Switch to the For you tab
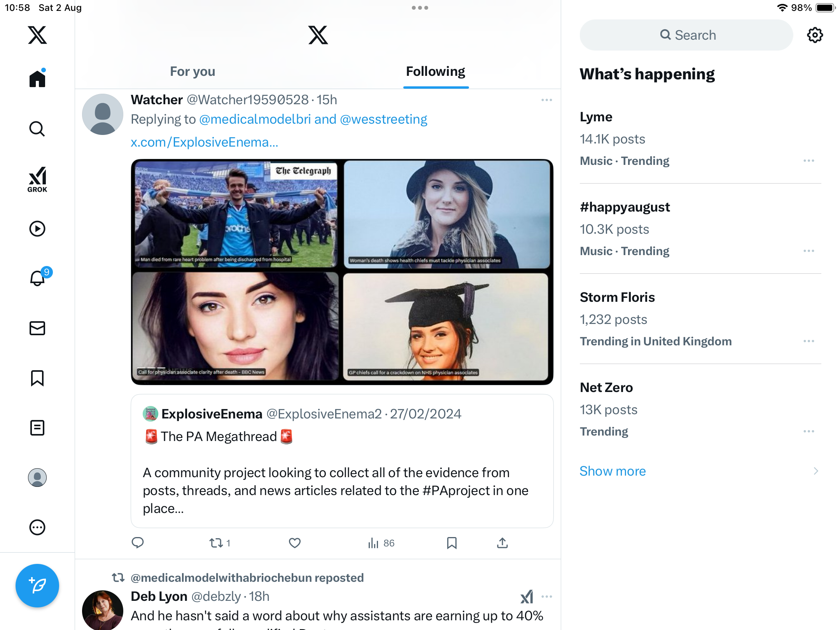This screenshot has width=840, height=630. (x=192, y=72)
